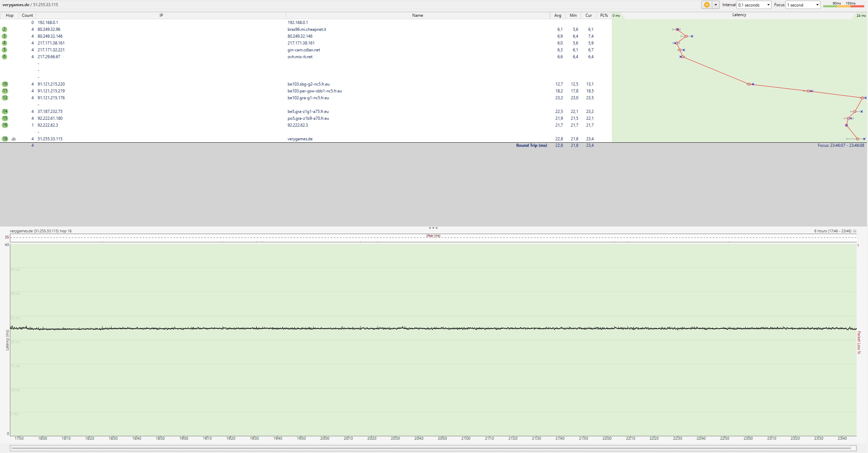
Task: Expand the 6 hours timeline range menu
Action: [855, 231]
